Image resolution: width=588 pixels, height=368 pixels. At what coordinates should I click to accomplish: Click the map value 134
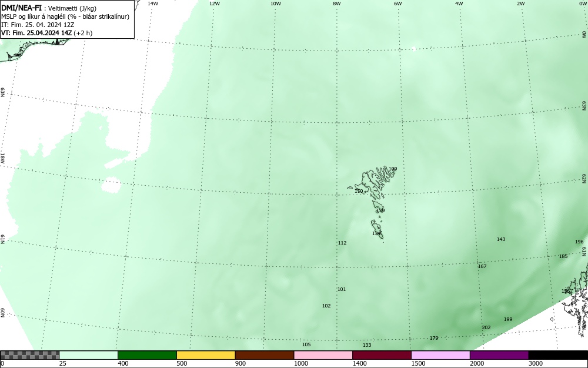pos(376,233)
